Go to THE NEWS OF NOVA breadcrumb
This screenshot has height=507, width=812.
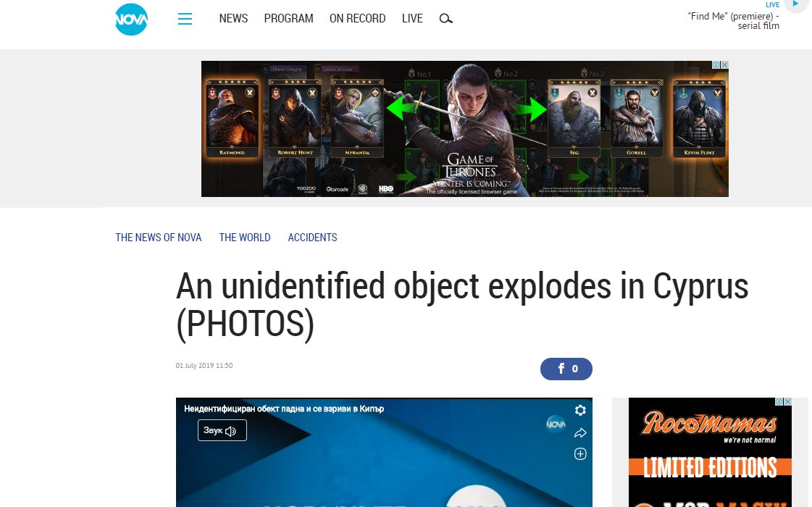pyautogui.click(x=159, y=237)
